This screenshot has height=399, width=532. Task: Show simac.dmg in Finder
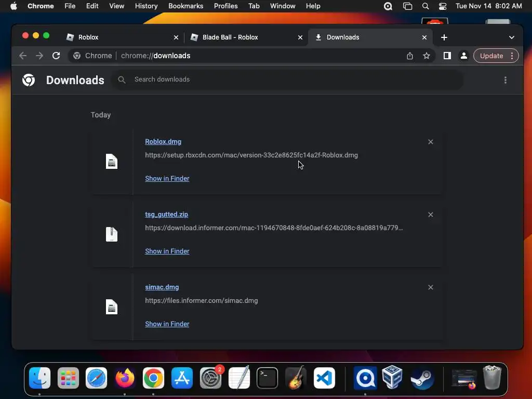coord(167,324)
